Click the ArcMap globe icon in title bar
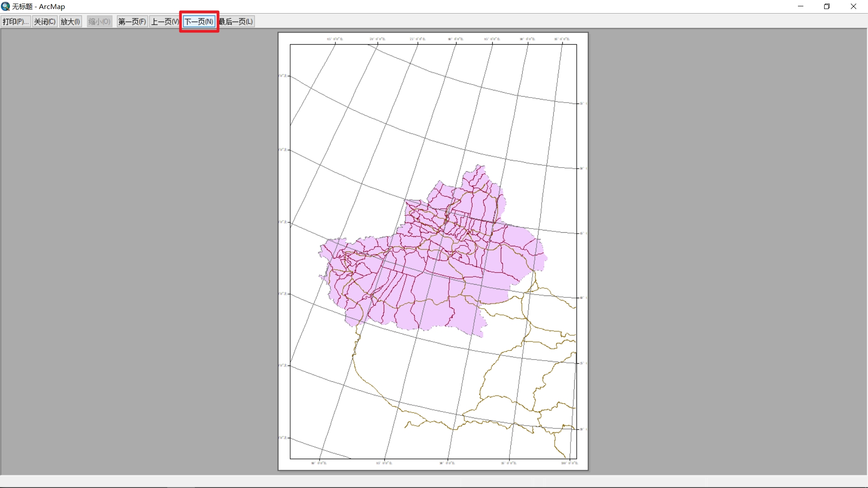The height and width of the screenshot is (488, 868). (x=5, y=6)
